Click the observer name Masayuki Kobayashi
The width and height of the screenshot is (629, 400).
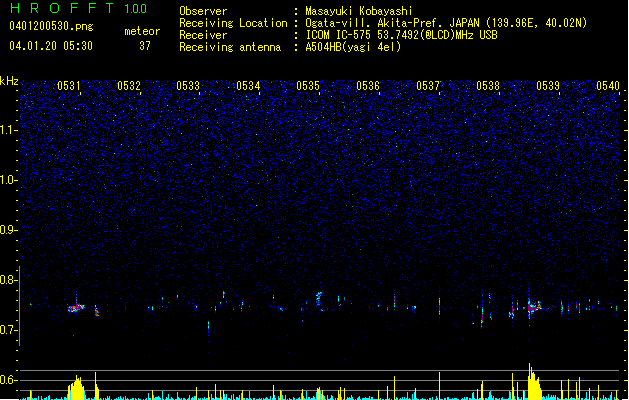point(359,11)
